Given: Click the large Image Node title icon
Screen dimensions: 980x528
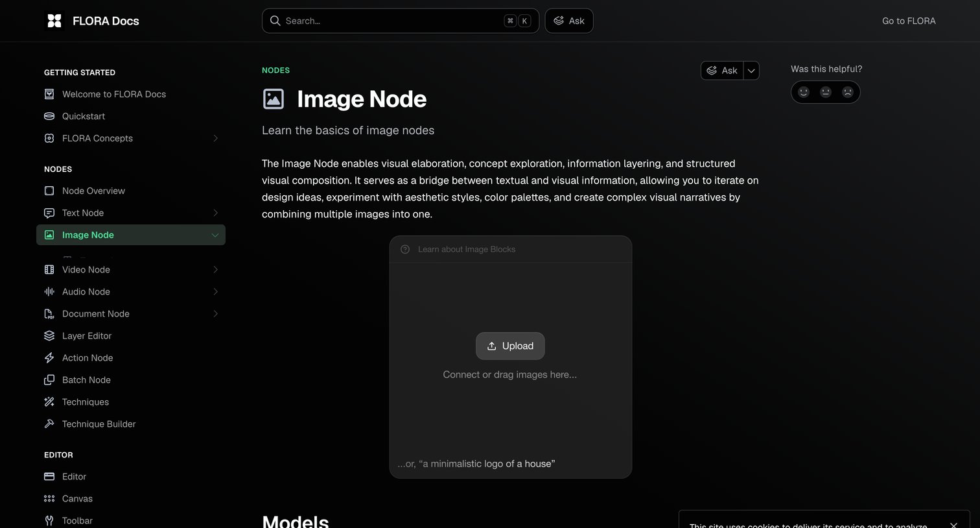Looking at the screenshot, I should click(274, 99).
